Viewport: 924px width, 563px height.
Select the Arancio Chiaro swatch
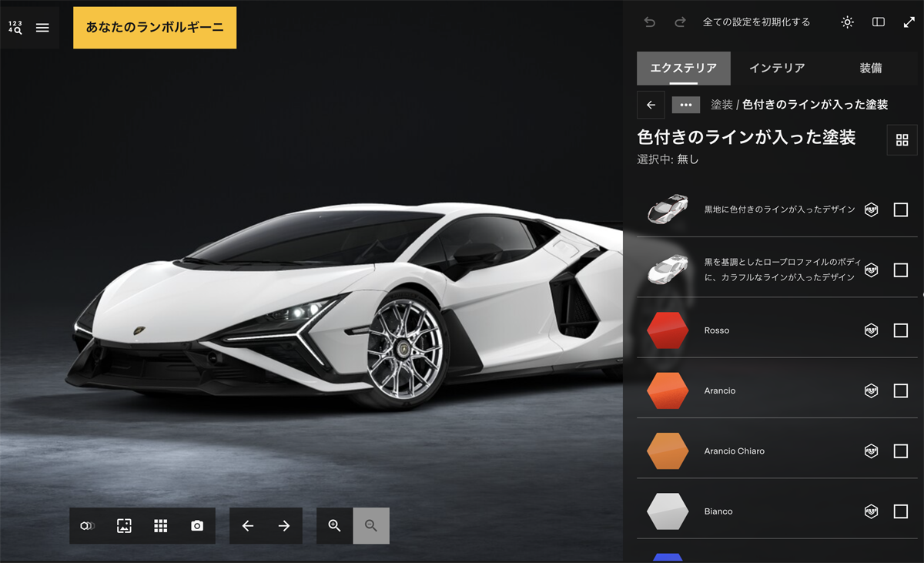(668, 451)
